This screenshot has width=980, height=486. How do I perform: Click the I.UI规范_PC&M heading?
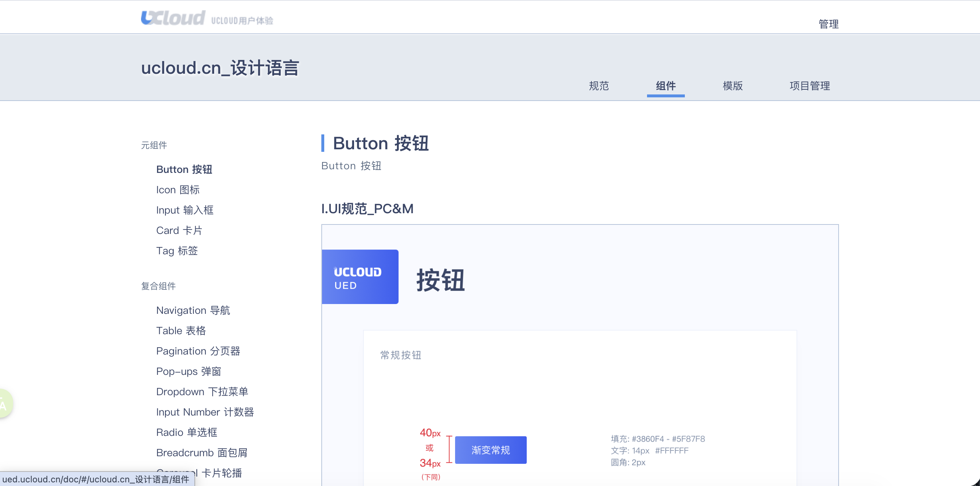(367, 209)
